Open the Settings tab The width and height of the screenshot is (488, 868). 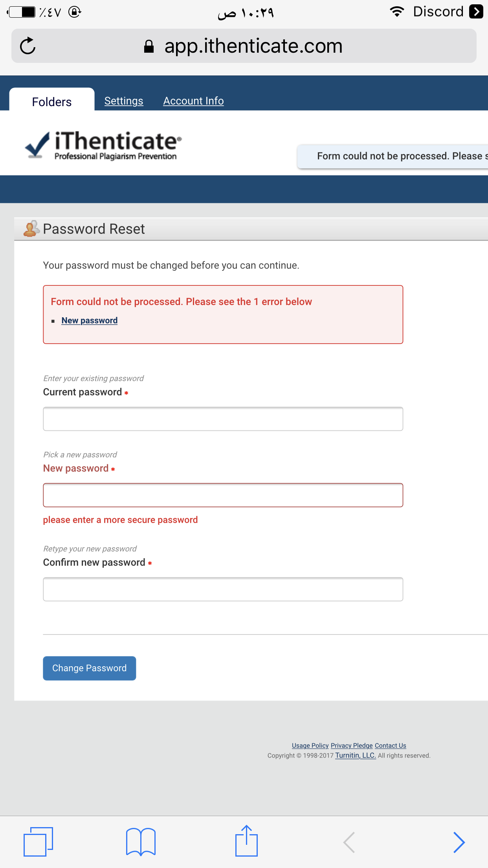tap(124, 101)
